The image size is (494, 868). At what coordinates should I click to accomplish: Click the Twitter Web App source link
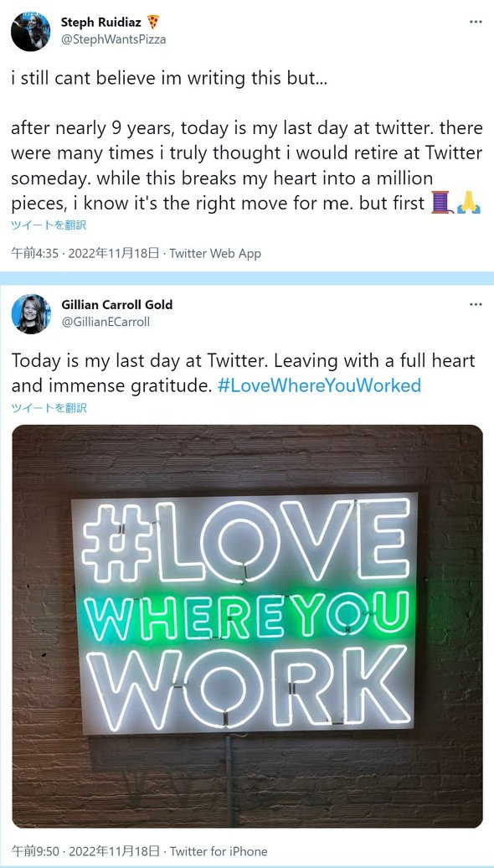(215, 254)
